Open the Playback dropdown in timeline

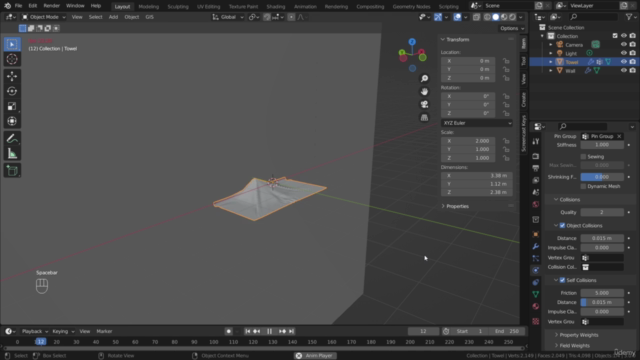coord(35,331)
